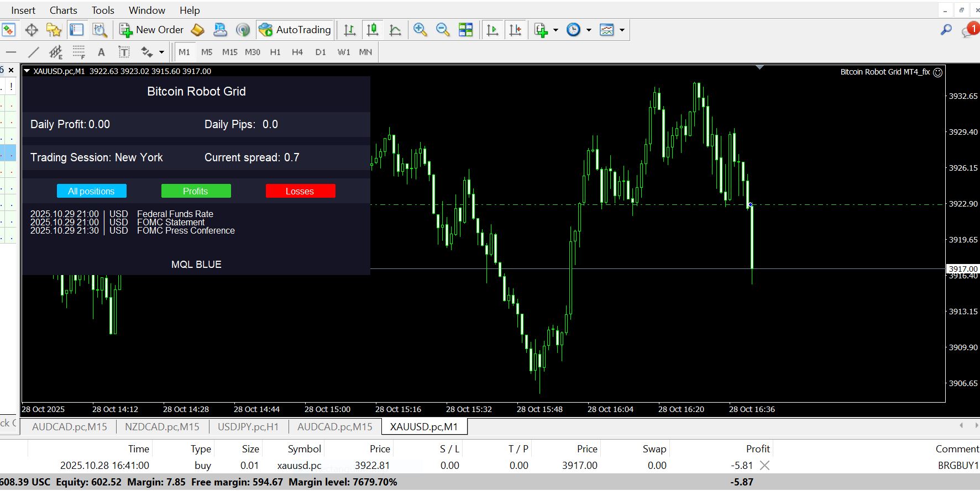980x491 pixels.
Task: Switch chart to line chart view
Action: [x=395, y=30]
